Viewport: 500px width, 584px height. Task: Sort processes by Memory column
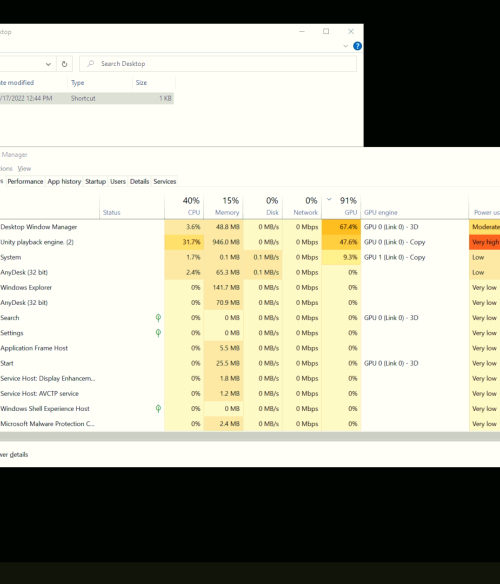[224, 206]
